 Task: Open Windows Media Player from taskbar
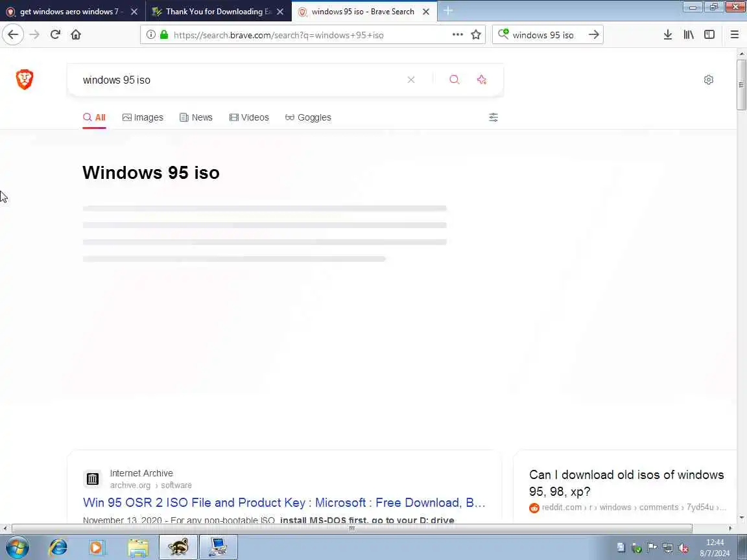[97, 547]
